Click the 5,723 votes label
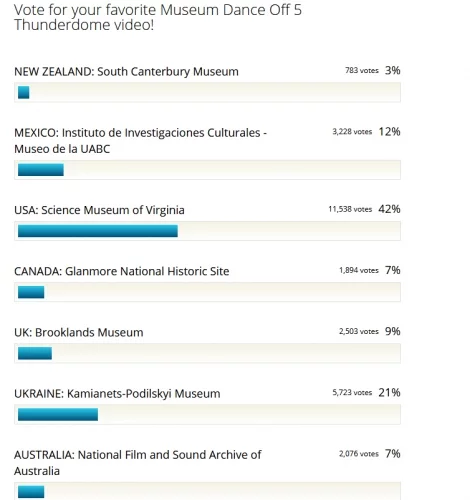This screenshot has width=470, height=500. coord(352,393)
